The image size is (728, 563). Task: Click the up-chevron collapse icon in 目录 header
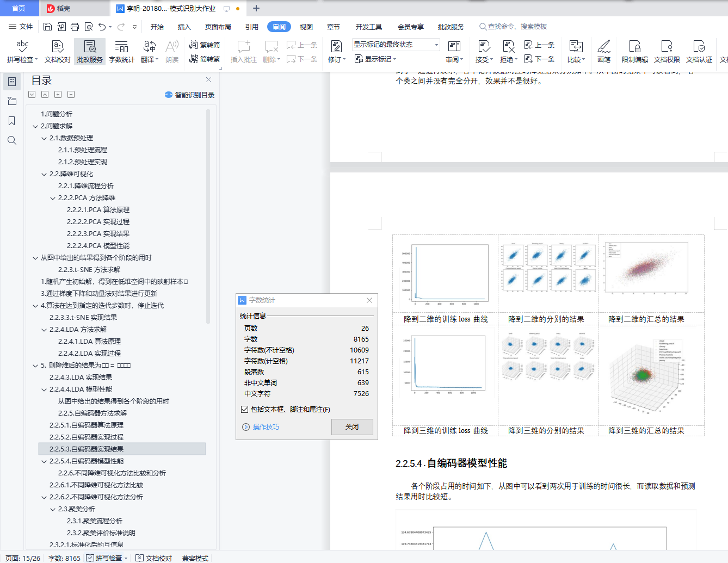click(x=45, y=95)
